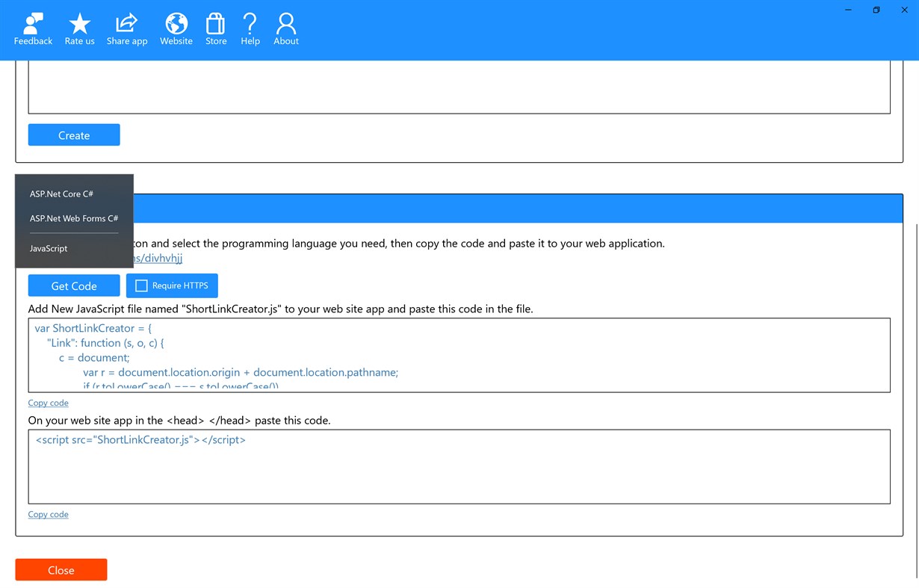Image resolution: width=919 pixels, height=588 pixels.
Task: Click the Rate us star icon
Action: point(79,30)
